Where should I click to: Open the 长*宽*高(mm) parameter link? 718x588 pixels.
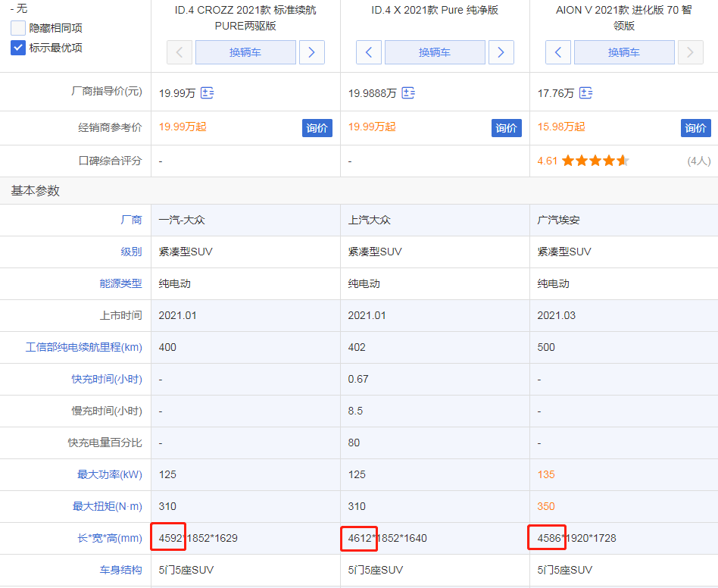coord(110,538)
